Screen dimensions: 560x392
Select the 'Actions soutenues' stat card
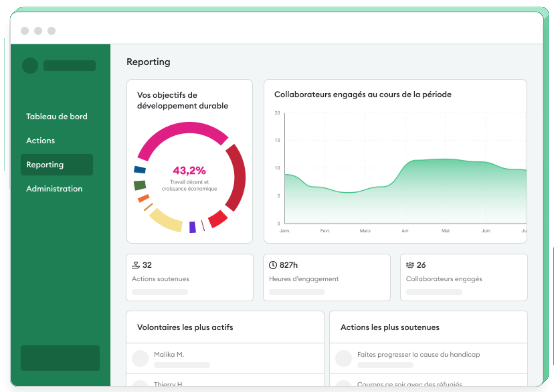click(190, 277)
